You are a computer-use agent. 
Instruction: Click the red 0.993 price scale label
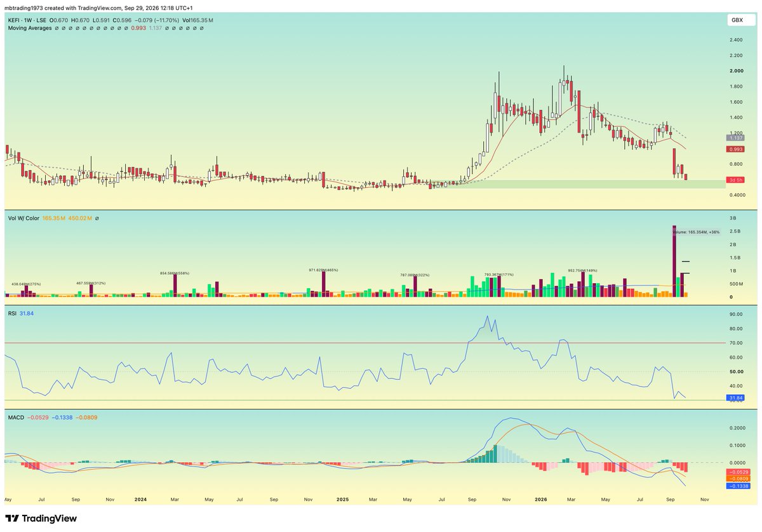737,149
